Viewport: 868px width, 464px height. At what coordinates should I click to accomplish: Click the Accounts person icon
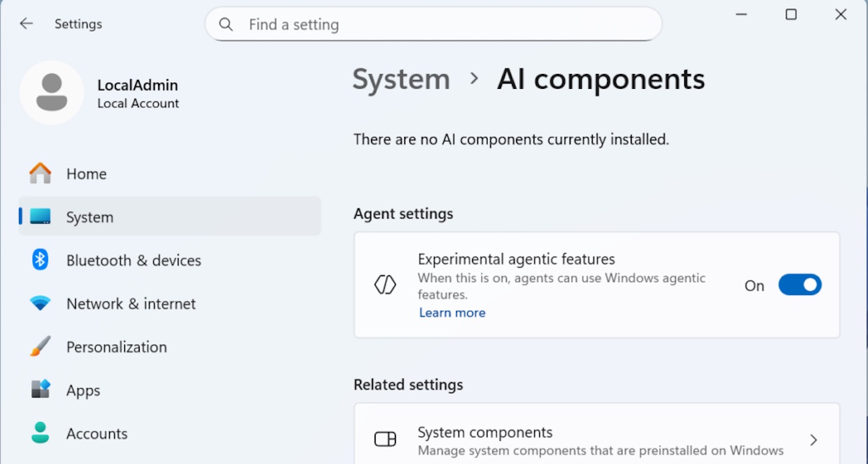(x=40, y=433)
